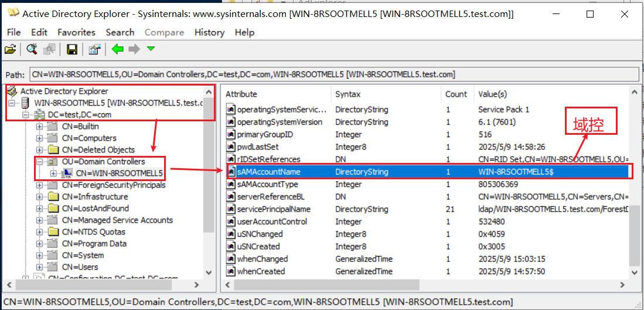Open the Favorites menu

[76, 32]
